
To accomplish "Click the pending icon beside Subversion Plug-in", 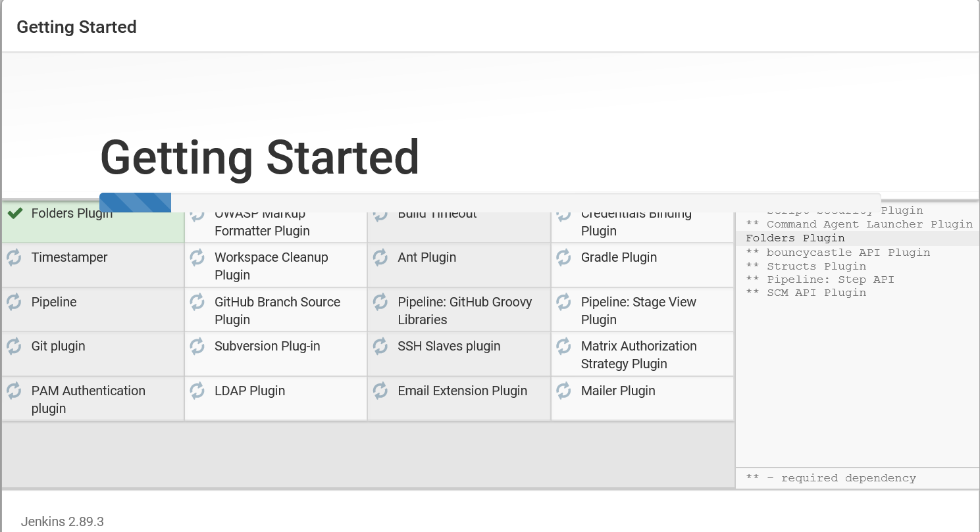I will coord(197,347).
